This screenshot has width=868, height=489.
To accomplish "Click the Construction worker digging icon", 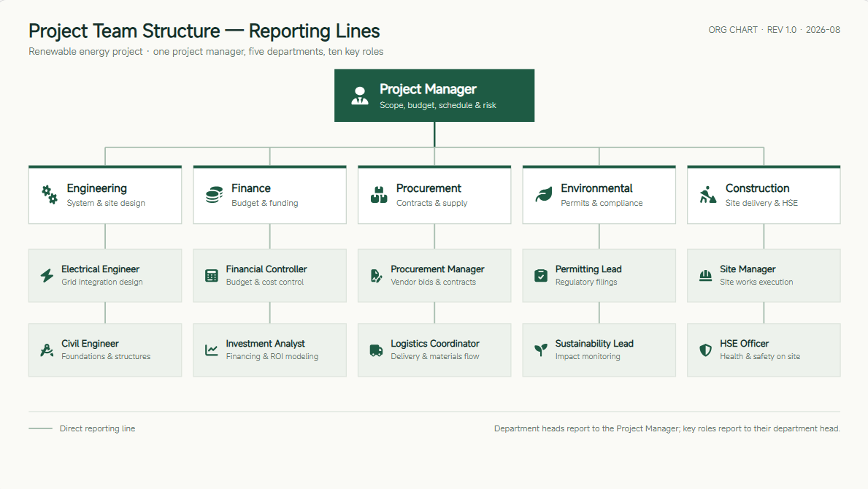I will coord(708,195).
